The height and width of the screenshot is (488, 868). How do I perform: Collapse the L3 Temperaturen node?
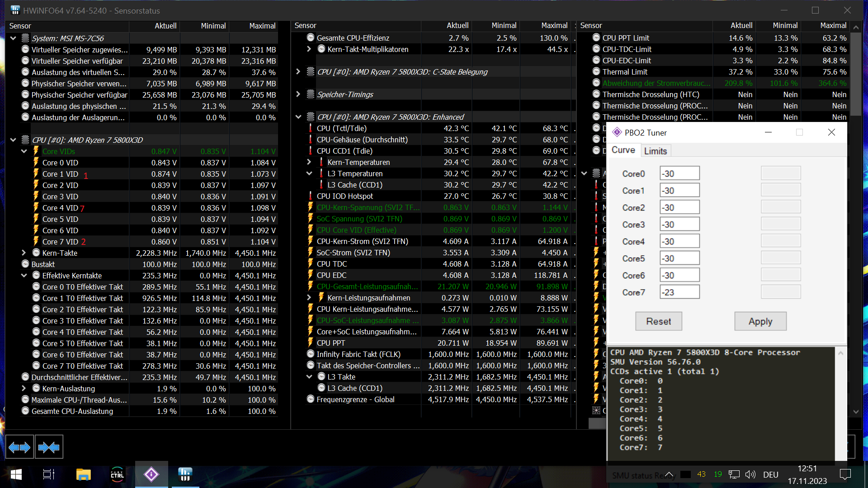(x=309, y=174)
